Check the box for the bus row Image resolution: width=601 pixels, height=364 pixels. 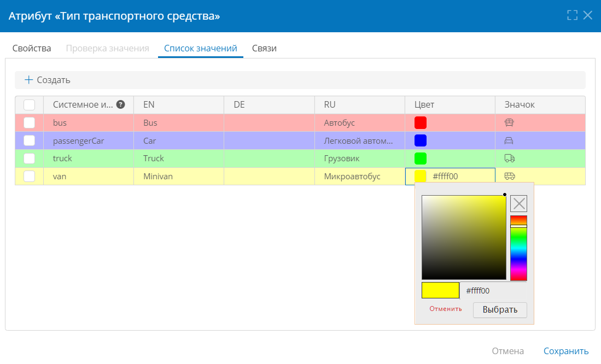29,122
